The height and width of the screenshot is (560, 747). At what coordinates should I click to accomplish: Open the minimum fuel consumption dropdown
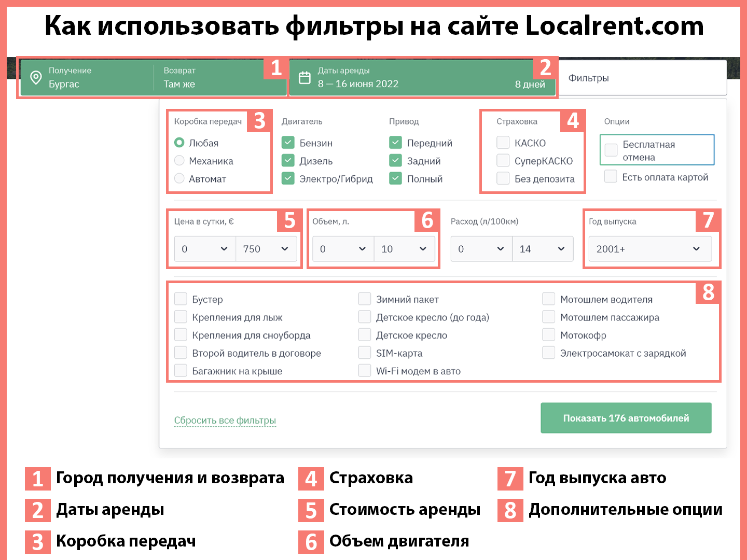(x=481, y=249)
